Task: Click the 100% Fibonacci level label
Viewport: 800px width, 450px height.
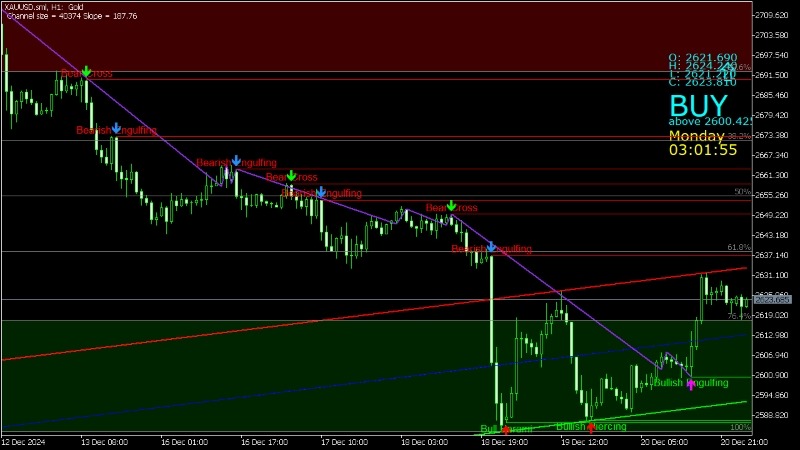Action: pyautogui.click(x=741, y=428)
